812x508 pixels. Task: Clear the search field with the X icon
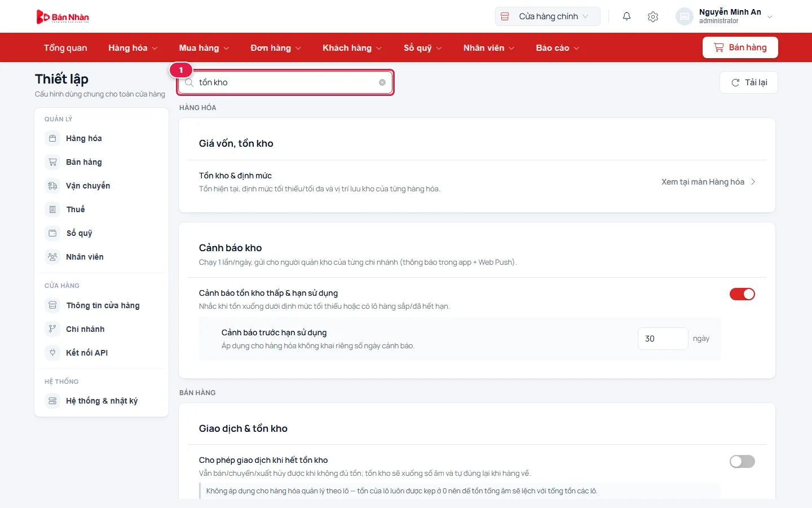point(382,82)
